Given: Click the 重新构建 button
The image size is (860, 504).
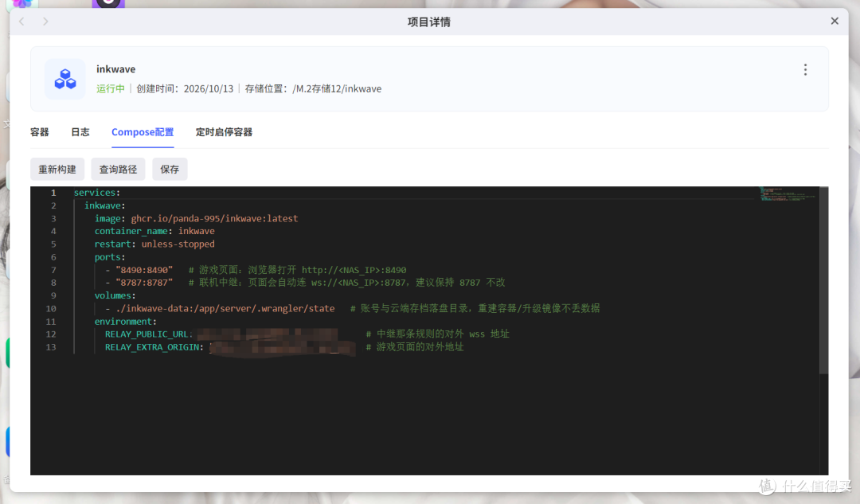Looking at the screenshot, I should click(57, 170).
